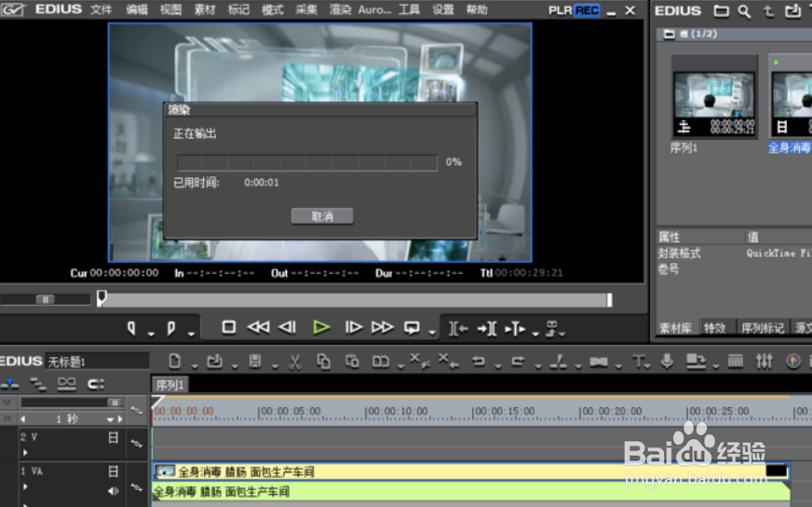Click play around current area icon
The image size is (812, 507).
click(515, 329)
